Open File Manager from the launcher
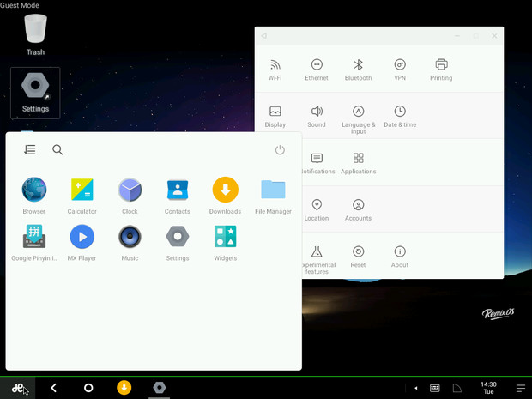532x399 pixels. [273, 190]
